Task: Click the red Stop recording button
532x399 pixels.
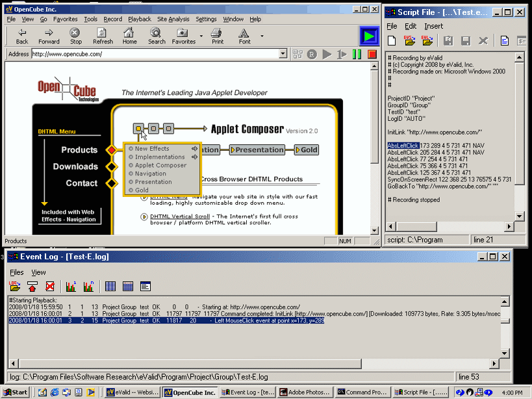Action: tap(372, 55)
